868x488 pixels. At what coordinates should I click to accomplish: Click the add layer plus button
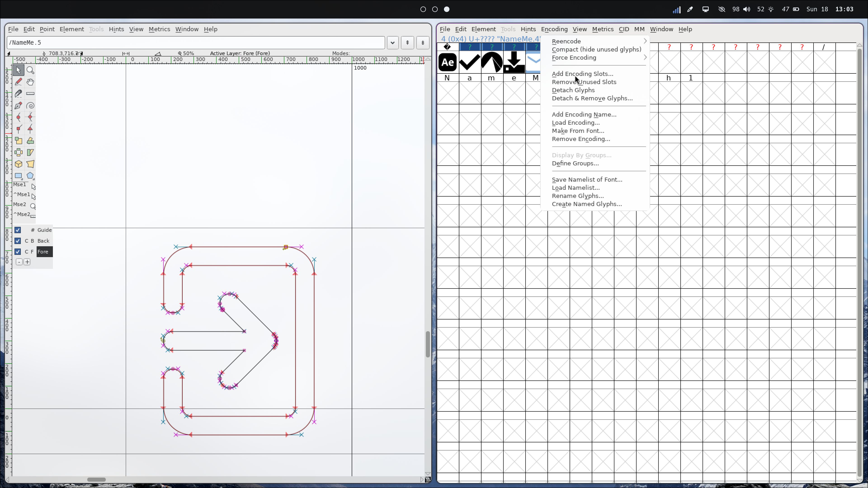click(27, 262)
